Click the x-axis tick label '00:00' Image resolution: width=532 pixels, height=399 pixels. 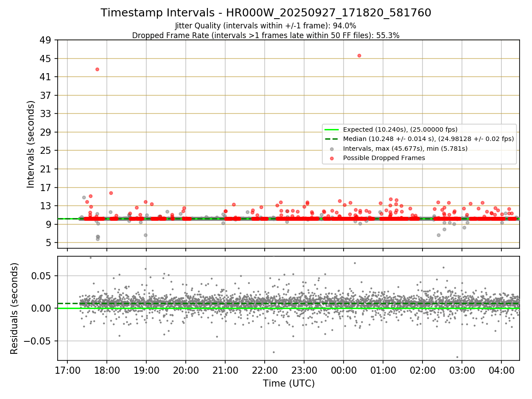click(344, 371)
